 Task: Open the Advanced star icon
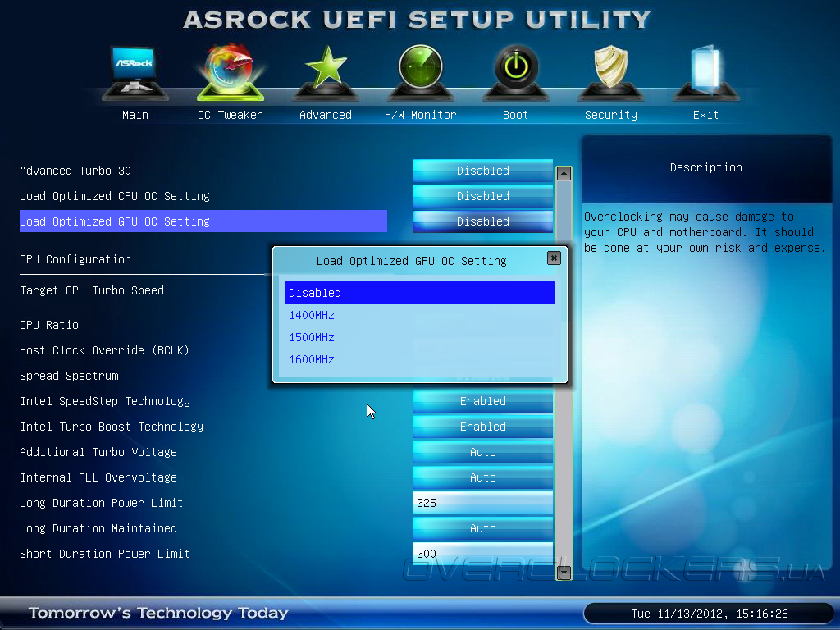326,72
